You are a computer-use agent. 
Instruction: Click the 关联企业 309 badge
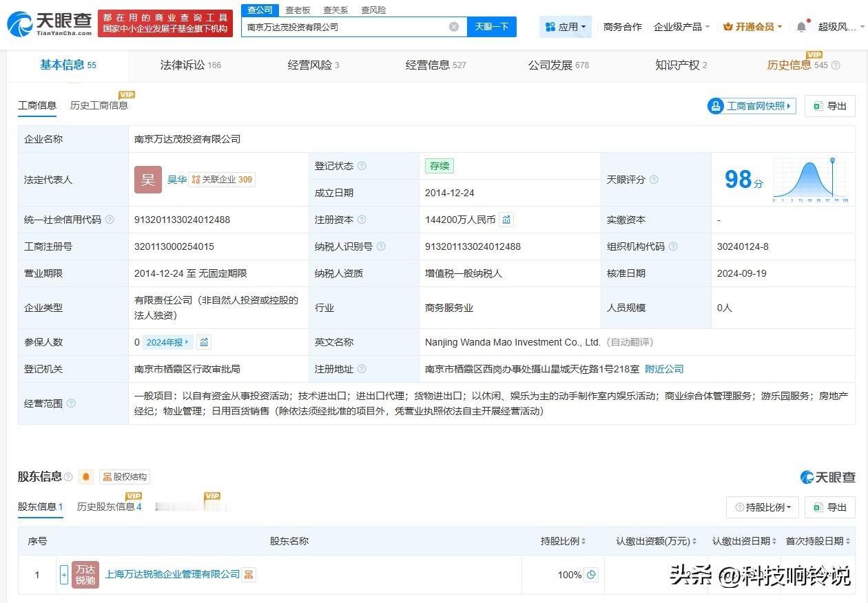222,180
